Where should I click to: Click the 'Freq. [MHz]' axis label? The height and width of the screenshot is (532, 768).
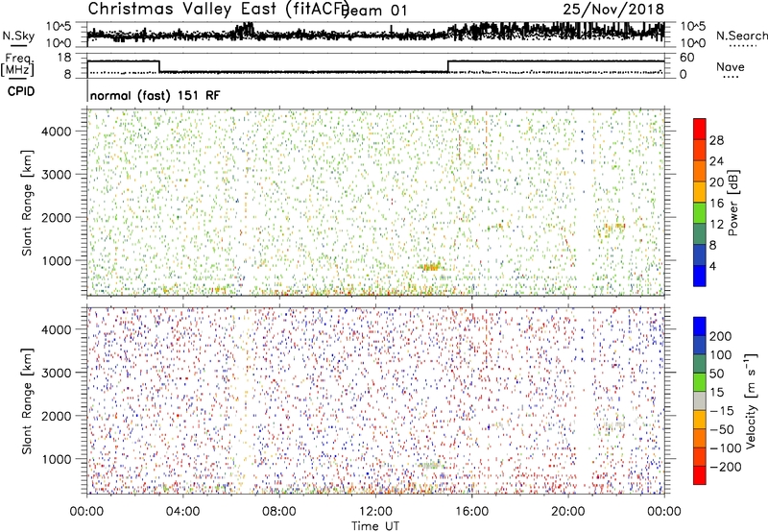17,64
